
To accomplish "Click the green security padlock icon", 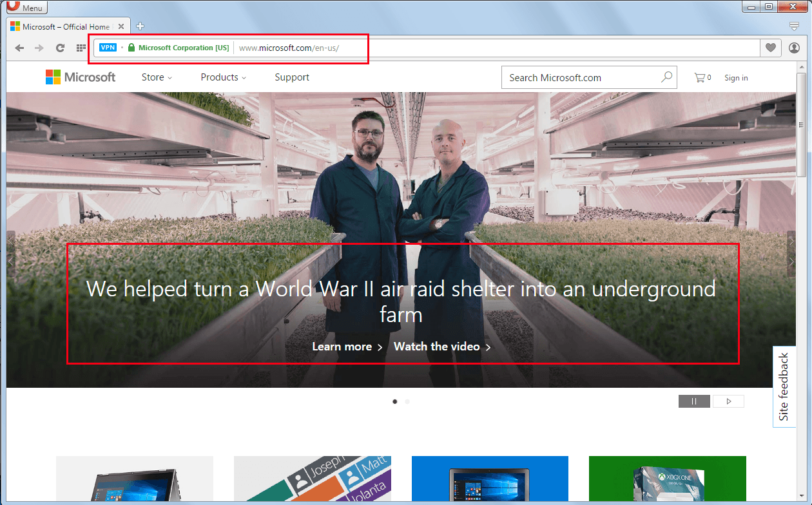I will pos(131,48).
